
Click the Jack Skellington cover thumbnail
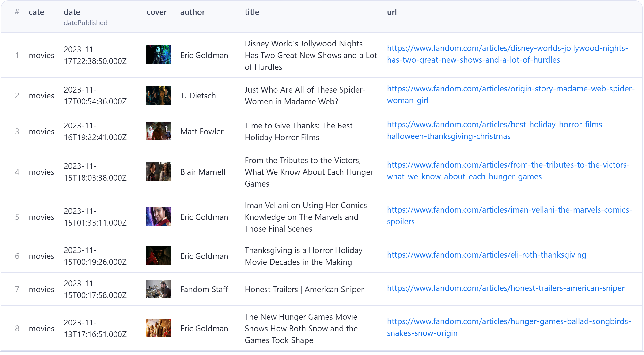click(158, 55)
